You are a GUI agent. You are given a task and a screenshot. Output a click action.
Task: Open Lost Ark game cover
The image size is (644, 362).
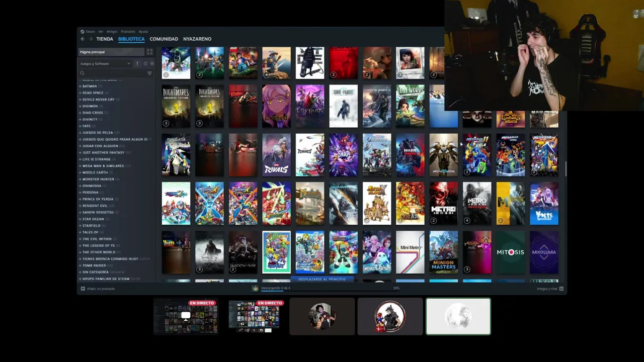pos(310,106)
